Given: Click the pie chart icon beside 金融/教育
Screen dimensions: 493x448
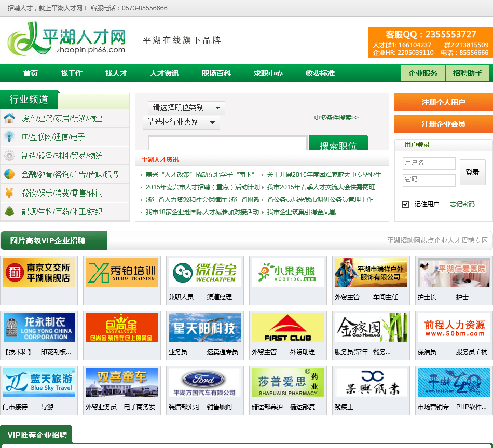Looking at the screenshot, I should pos(9,174).
